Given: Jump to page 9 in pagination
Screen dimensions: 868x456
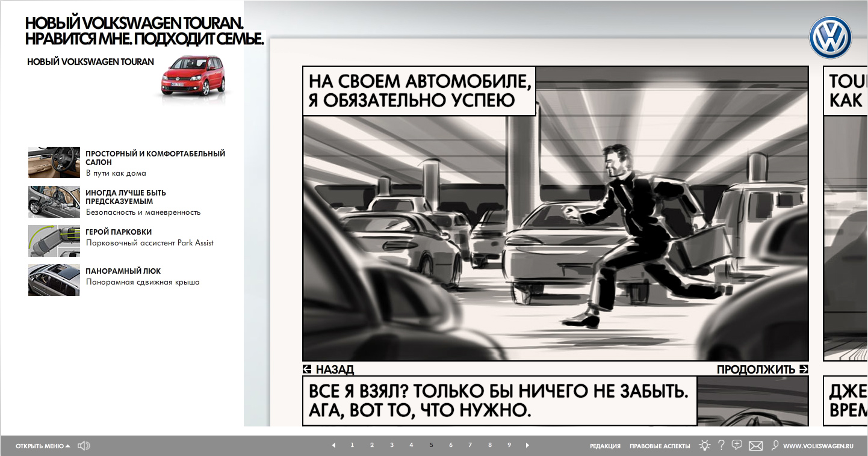Looking at the screenshot, I should [x=509, y=445].
